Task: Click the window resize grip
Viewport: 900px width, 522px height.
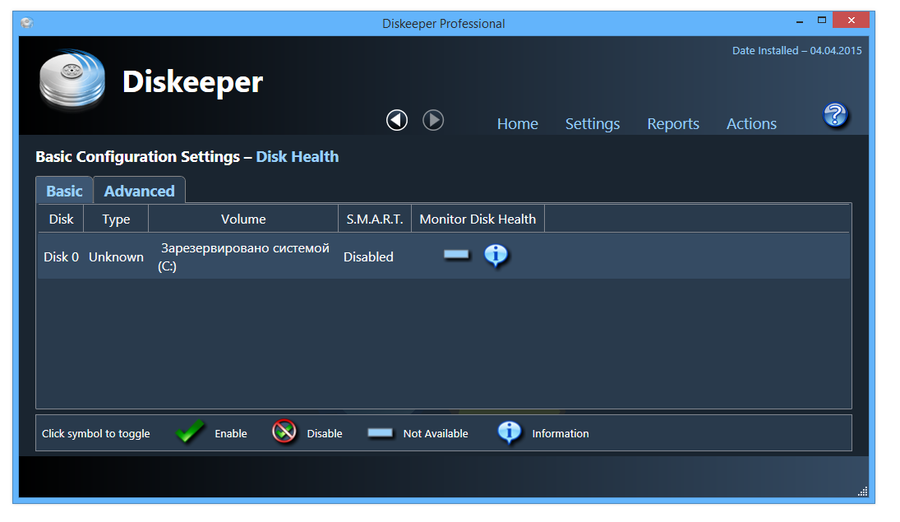Action: (x=862, y=491)
